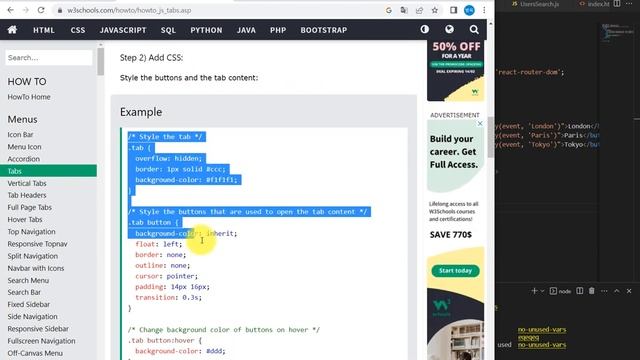Screen dimensions: 640x360
Task: Open the translate page icon
Action: pos(404,10)
